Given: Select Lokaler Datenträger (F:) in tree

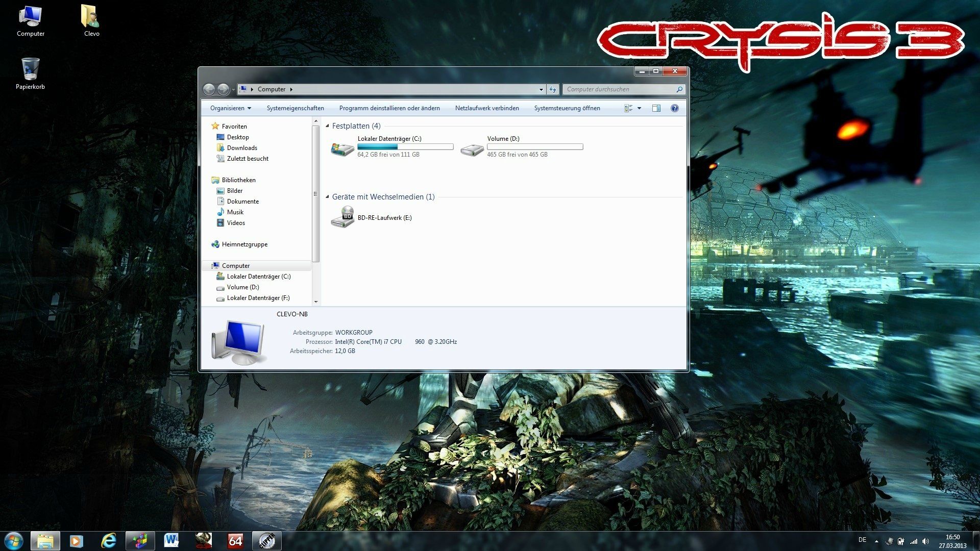Looking at the screenshot, I should coord(258,298).
